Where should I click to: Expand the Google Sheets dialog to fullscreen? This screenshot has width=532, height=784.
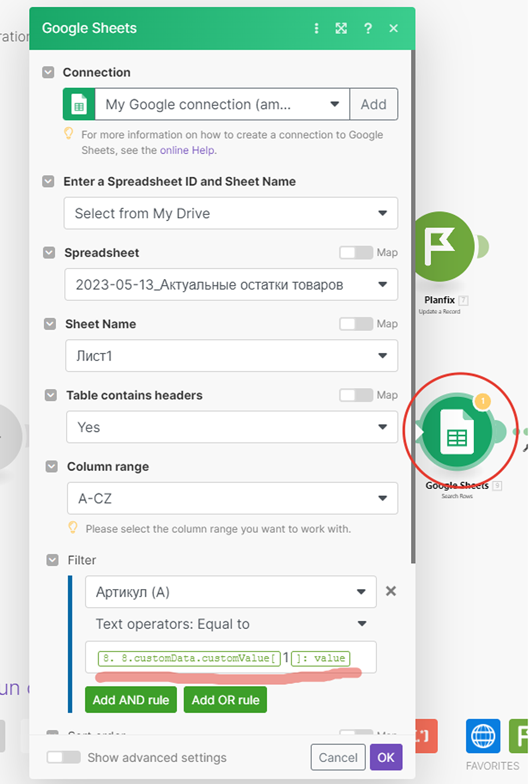coord(341,29)
